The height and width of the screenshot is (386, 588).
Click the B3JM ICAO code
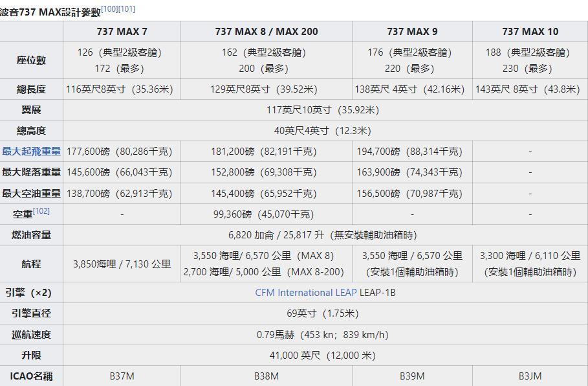(530, 376)
